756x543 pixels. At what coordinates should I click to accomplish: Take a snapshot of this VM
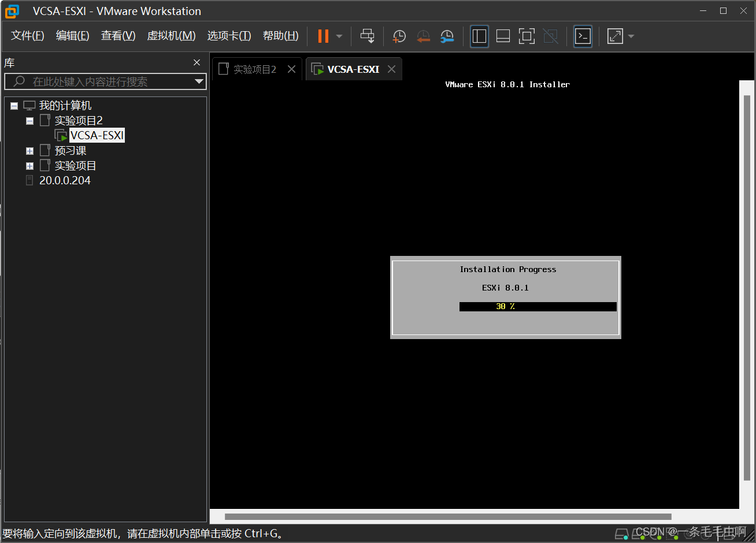(399, 36)
